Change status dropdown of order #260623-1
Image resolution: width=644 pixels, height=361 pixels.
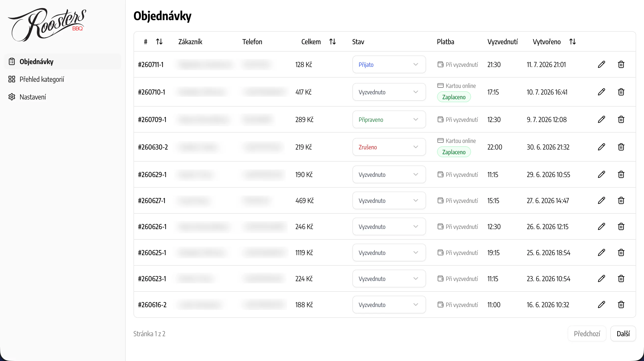389,278
